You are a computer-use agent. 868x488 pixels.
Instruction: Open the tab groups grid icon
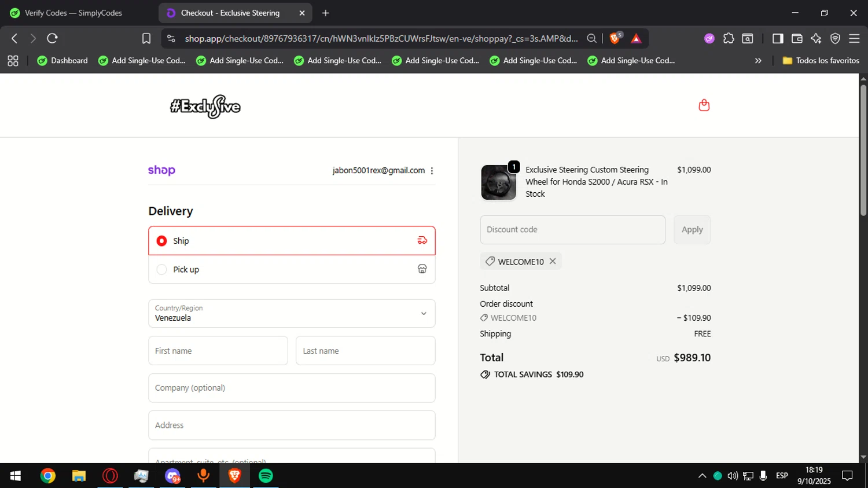click(x=13, y=60)
